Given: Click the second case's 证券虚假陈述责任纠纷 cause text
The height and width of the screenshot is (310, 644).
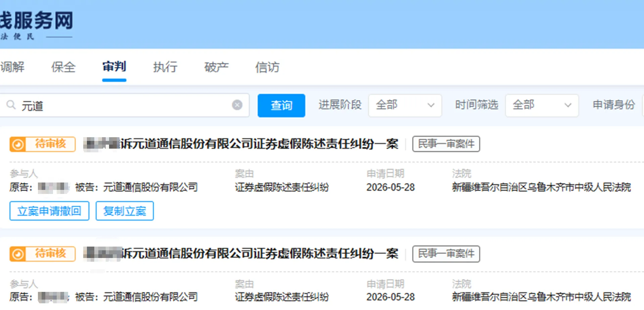Looking at the screenshot, I should (282, 297).
